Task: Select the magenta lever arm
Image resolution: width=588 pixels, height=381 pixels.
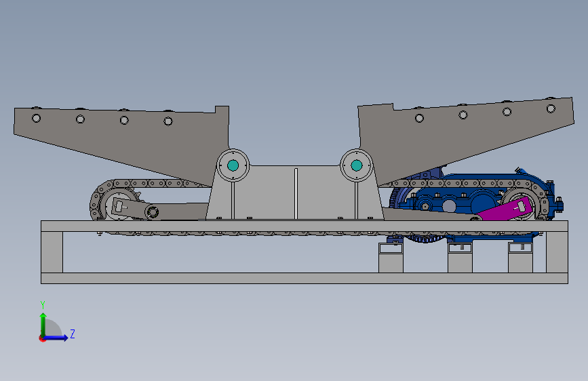Action: pos(506,210)
